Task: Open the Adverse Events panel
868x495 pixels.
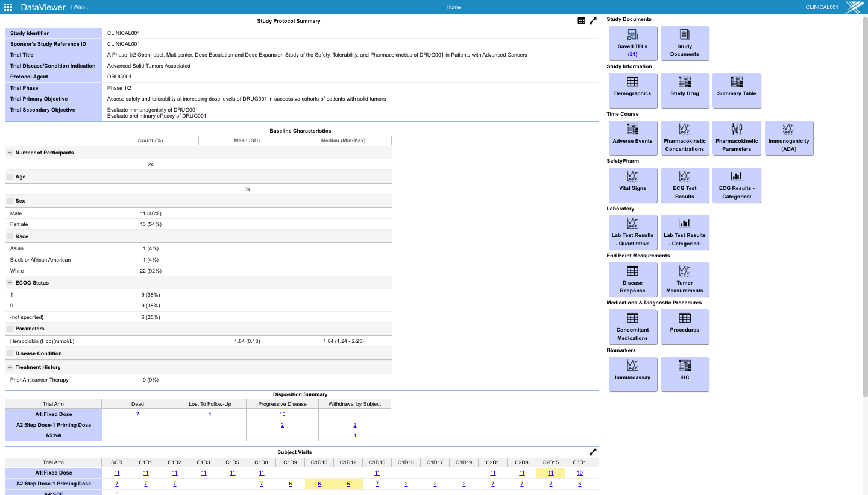Action: pos(632,137)
